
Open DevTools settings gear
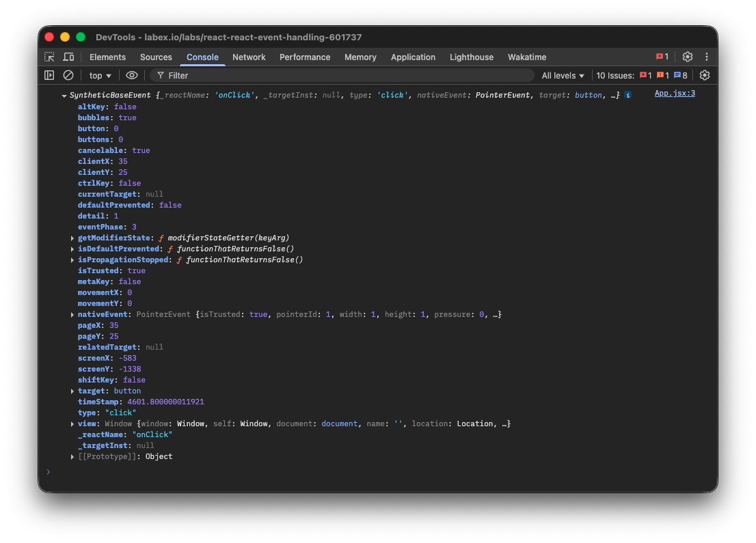click(x=688, y=57)
